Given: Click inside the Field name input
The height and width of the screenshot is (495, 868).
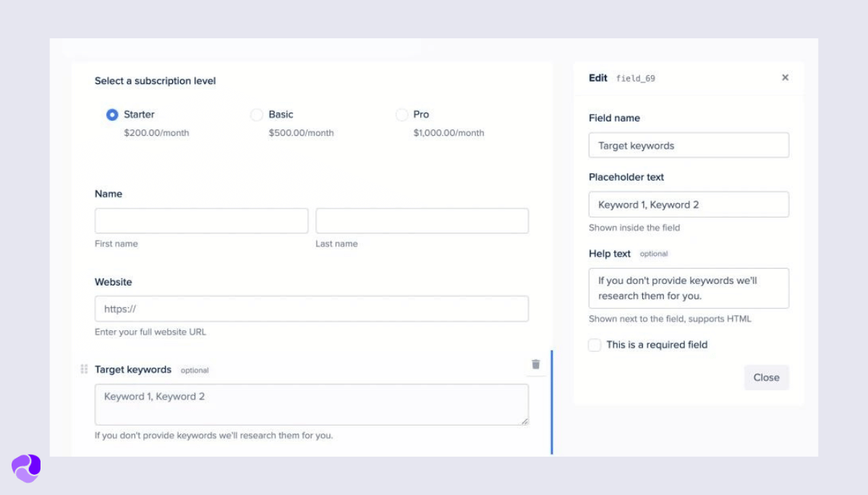Looking at the screenshot, I should tap(688, 145).
